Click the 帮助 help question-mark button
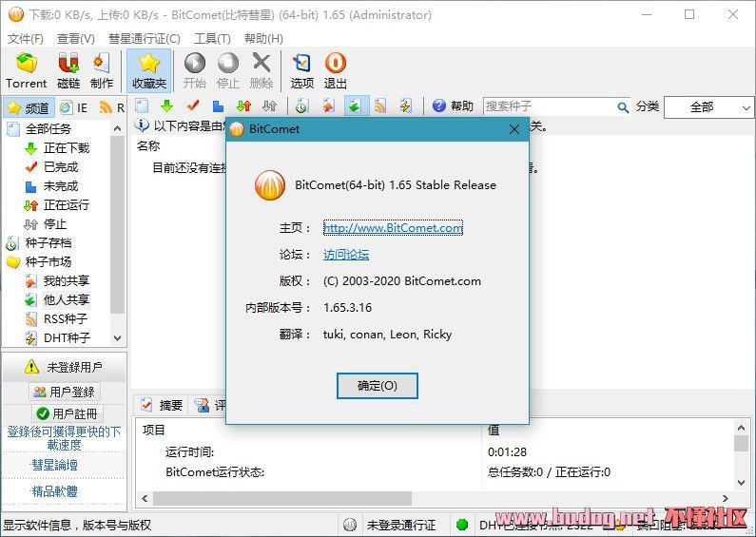756x537 pixels. click(453, 105)
